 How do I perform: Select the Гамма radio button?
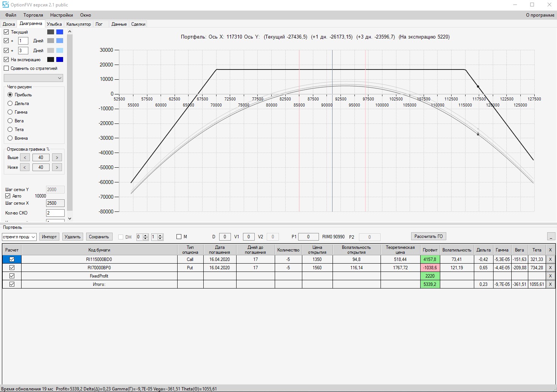point(10,112)
